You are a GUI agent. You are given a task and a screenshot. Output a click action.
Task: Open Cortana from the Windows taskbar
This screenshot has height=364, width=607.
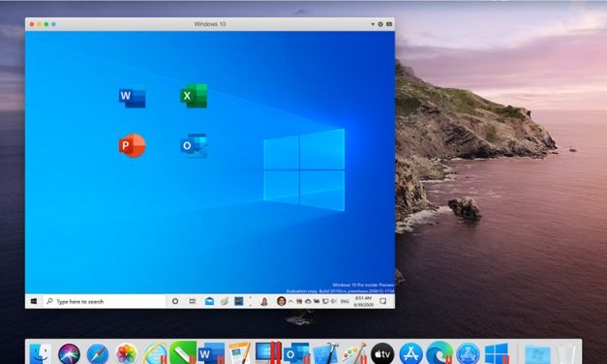click(x=175, y=301)
